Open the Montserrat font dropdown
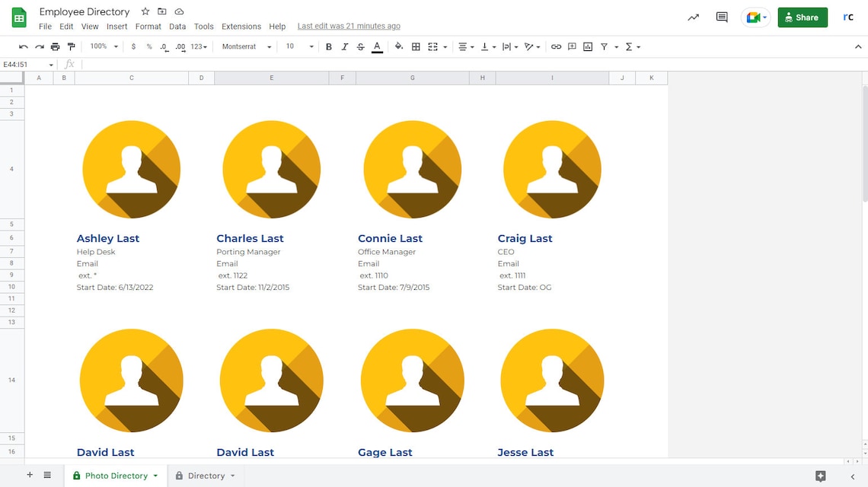The image size is (868, 487). 247,46
